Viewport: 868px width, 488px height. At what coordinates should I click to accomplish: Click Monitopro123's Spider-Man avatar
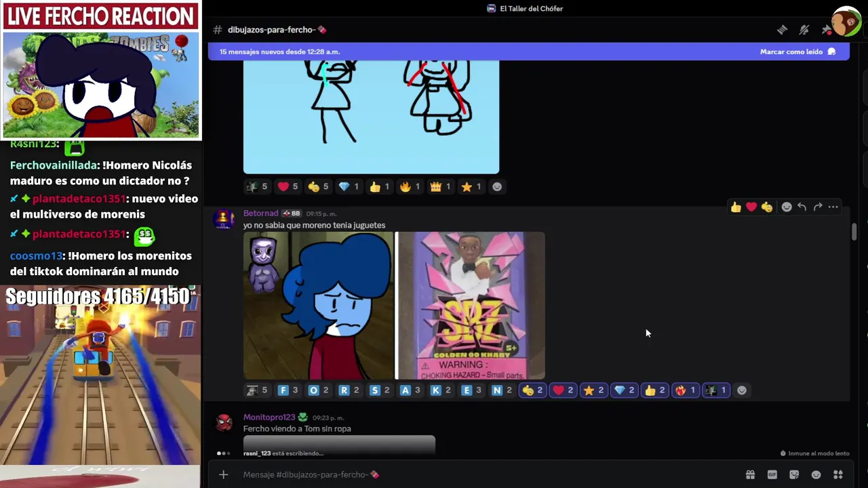pos(224,423)
